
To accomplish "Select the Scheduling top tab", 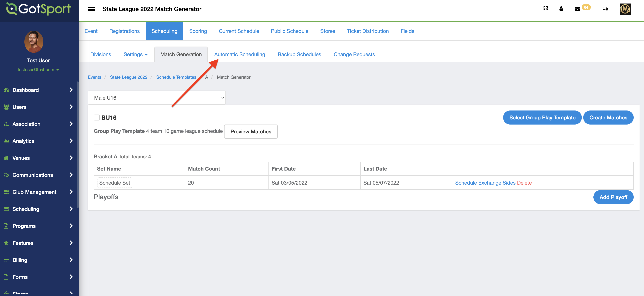I will 164,31.
